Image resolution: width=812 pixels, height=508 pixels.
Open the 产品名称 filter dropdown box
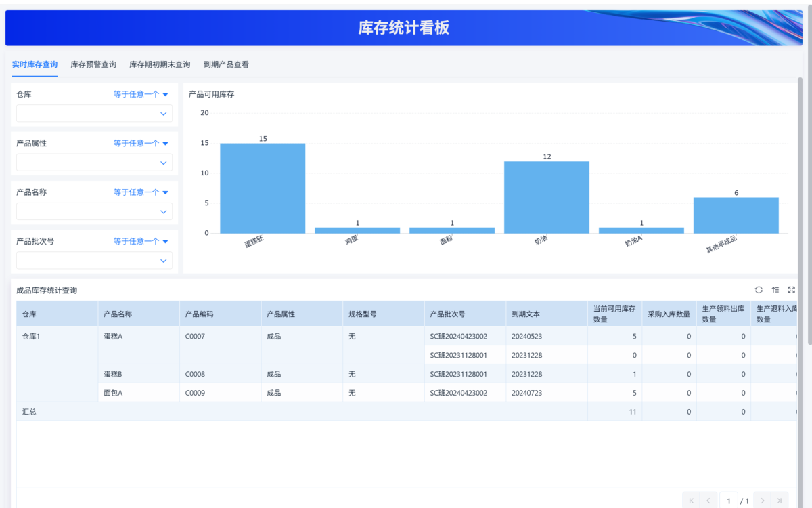coord(94,212)
